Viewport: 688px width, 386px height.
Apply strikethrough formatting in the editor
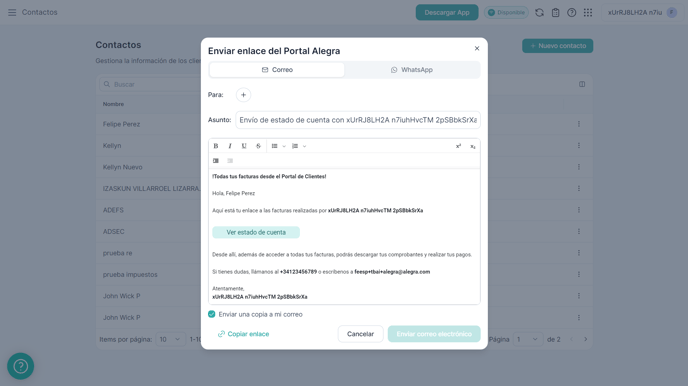[x=258, y=146]
